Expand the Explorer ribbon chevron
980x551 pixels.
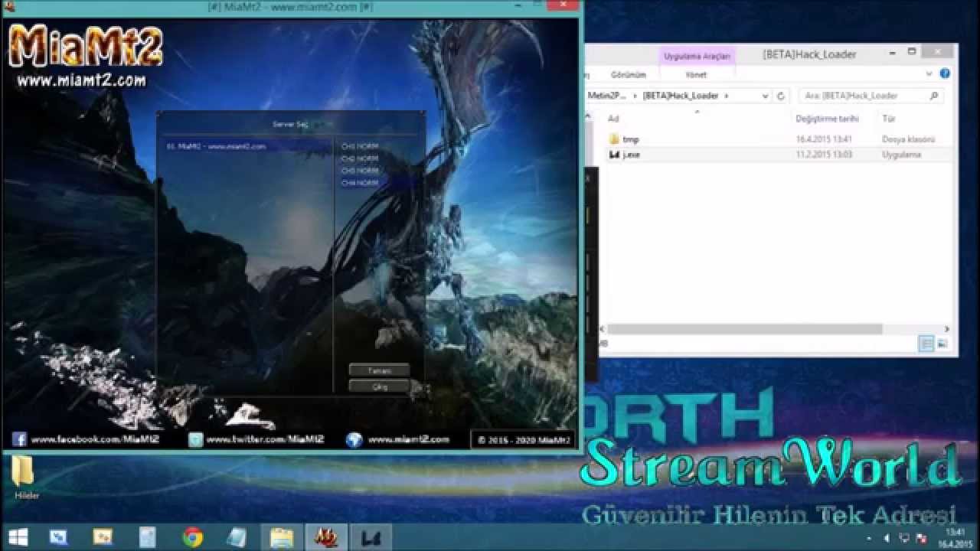pos(929,74)
